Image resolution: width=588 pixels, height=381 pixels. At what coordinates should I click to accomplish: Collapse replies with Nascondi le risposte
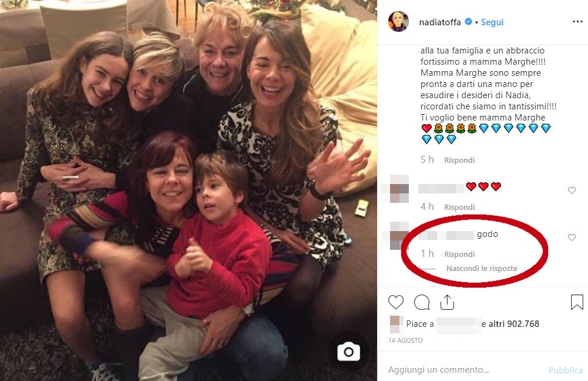[x=481, y=268]
